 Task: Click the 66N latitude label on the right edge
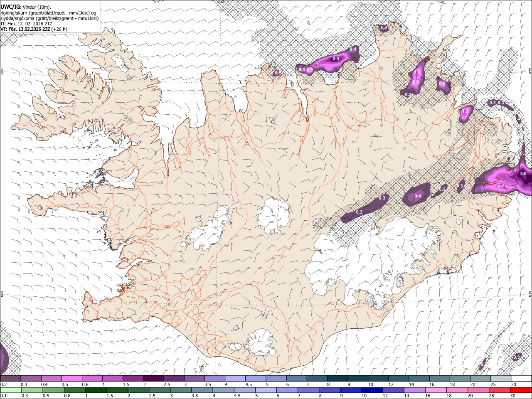point(530,71)
